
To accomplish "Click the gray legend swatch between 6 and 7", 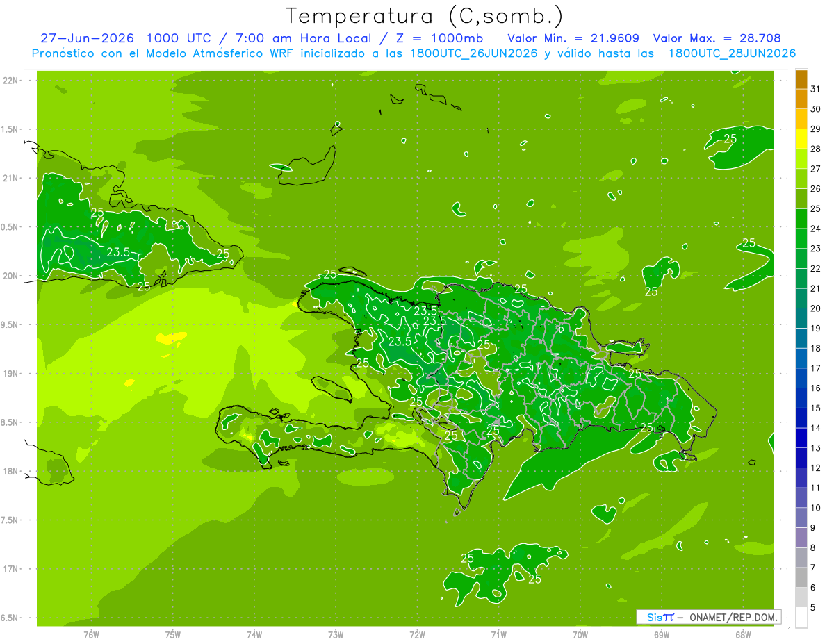I will click(801, 577).
